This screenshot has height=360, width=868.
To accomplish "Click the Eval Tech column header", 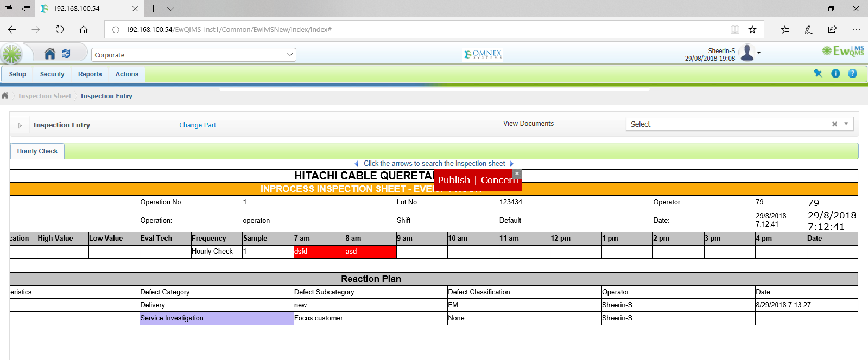I will [166, 239].
